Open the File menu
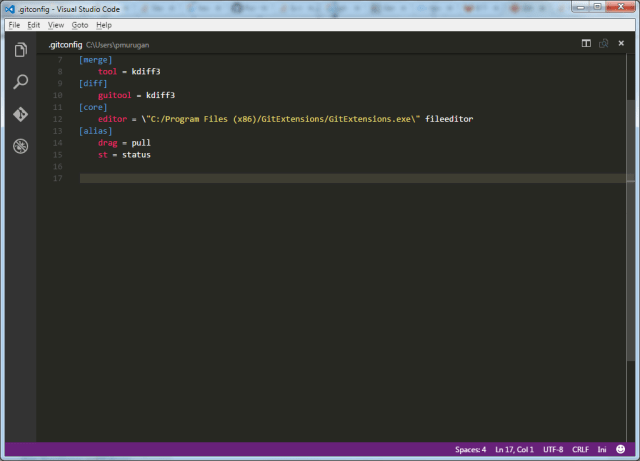Screen dimensions: 640x461 [x=14, y=24]
